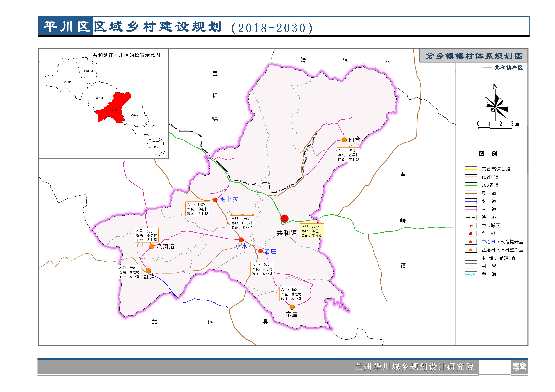The width and height of the screenshot is (555, 392).
Task: Click the 常崖 village label
Action: point(292,314)
